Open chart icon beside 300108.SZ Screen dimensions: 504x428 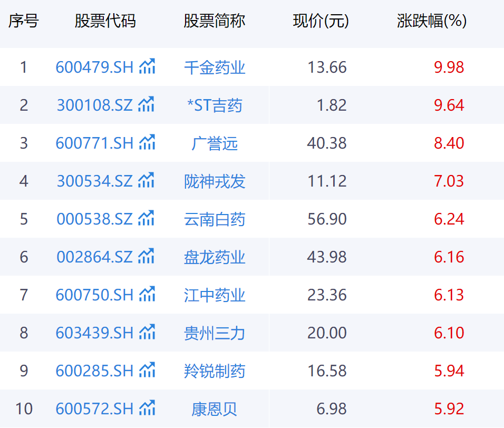[x=146, y=104]
